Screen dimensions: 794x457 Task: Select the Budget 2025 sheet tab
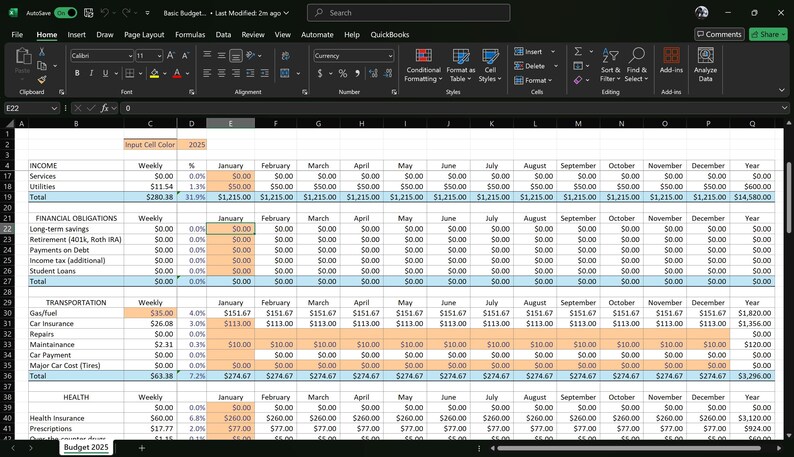point(86,447)
